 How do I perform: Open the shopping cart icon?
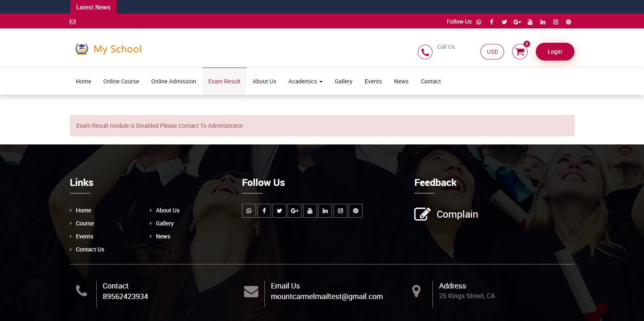pos(520,52)
